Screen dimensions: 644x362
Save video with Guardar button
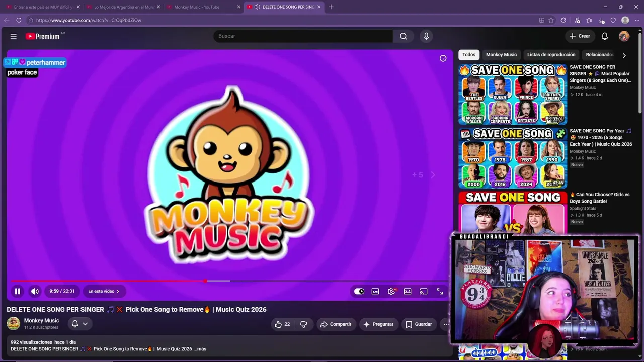[419, 324]
